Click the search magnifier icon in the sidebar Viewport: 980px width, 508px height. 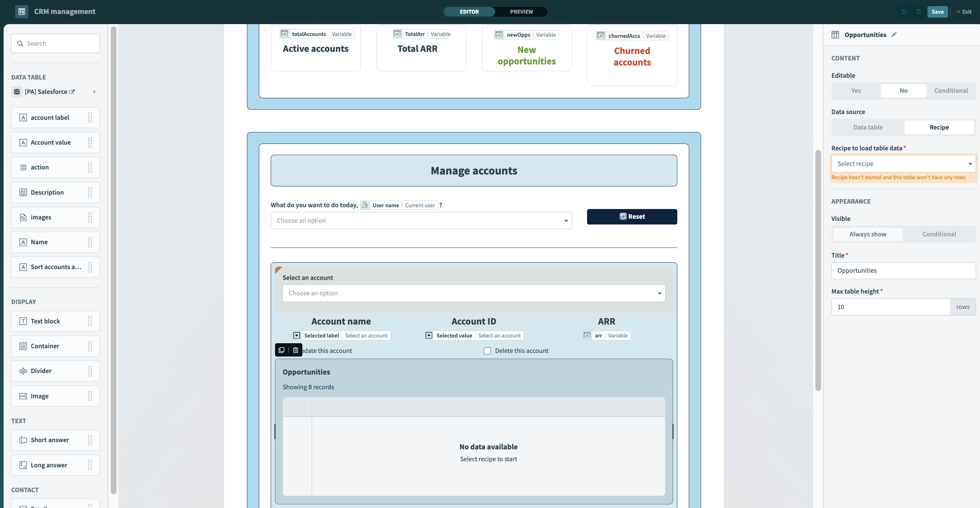(x=20, y=44)
